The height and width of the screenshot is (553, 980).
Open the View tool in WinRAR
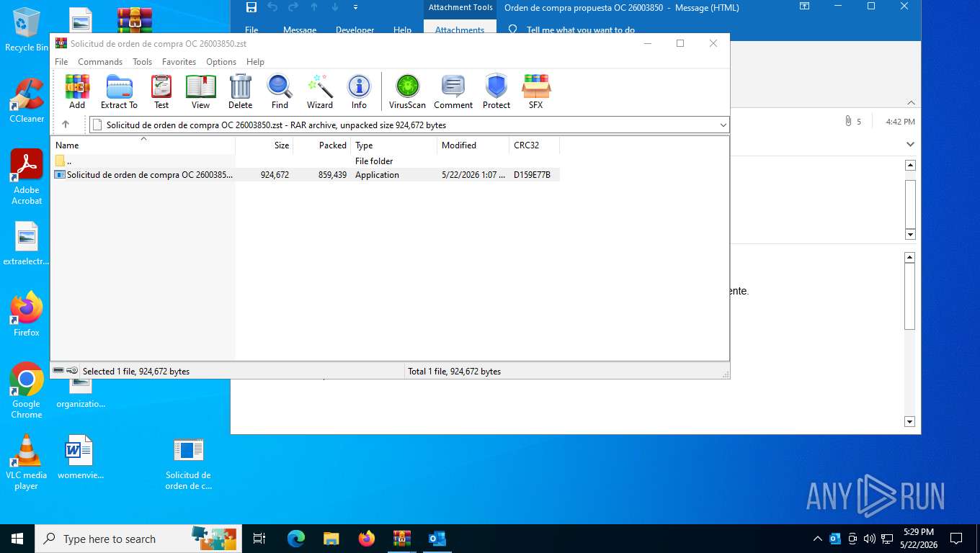200,91
